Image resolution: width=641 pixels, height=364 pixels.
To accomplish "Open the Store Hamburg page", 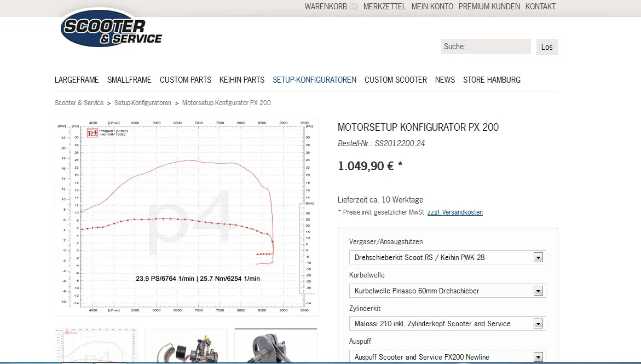I will click(x=492, y=80).
